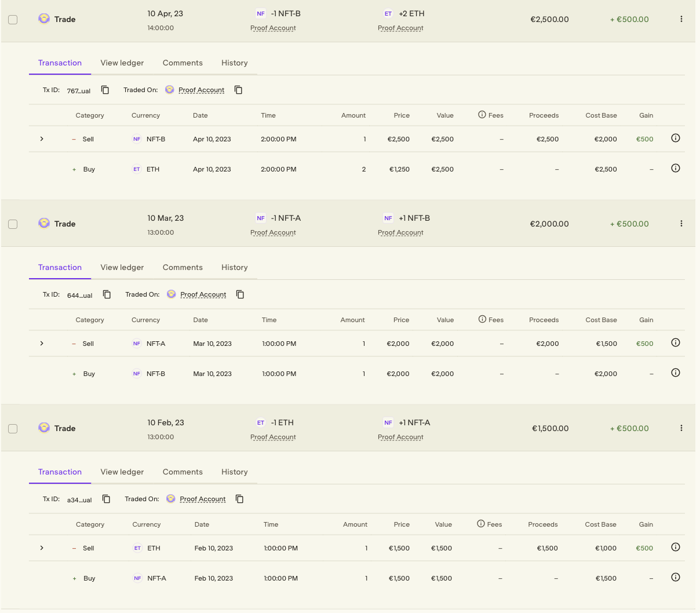Expand the ETH sell row Feb 10

(x=42, y=548)
